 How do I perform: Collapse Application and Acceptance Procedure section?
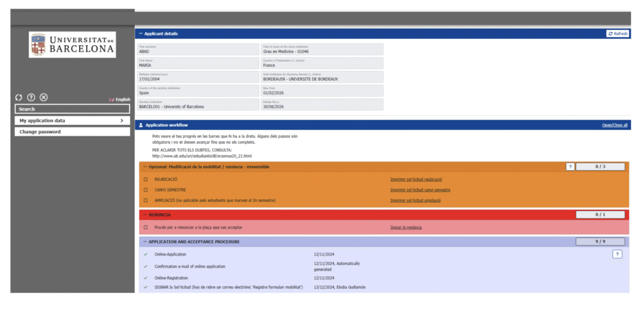145,242
